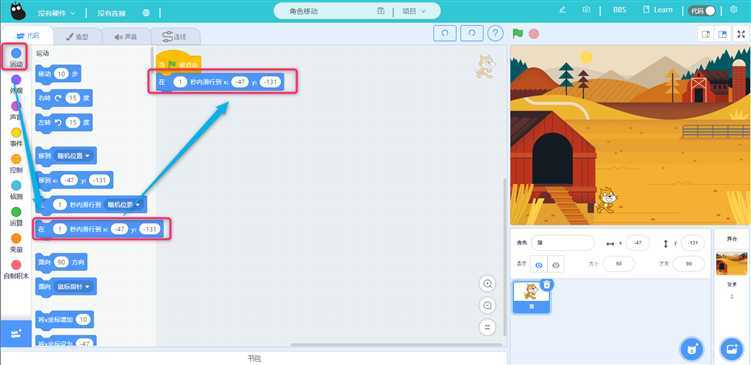Open the Learn link
Image resolution: width=751 pixels, height=365 pixels.
(658, 10)
